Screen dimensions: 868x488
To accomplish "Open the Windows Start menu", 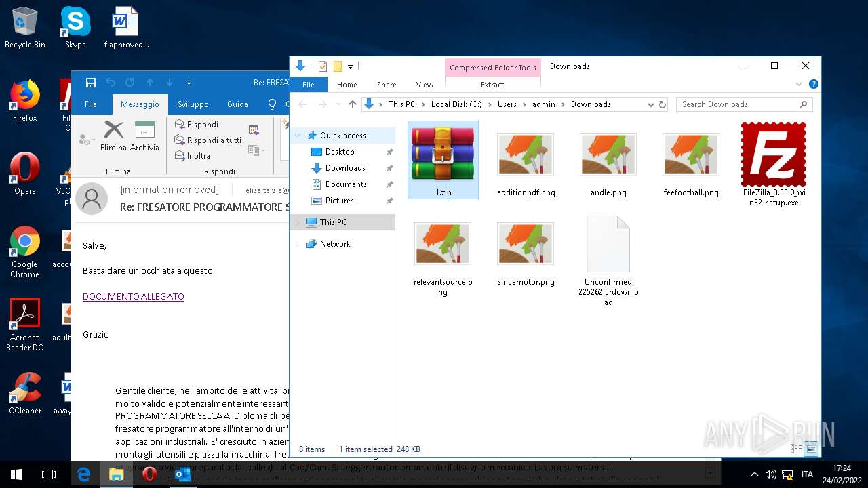I will pos(16,474).
